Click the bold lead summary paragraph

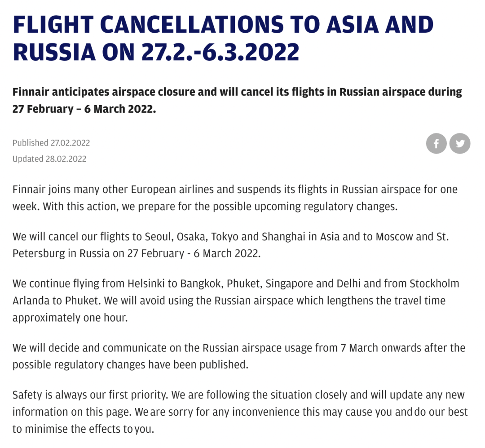pyautogui.click(x=237, y=100)
